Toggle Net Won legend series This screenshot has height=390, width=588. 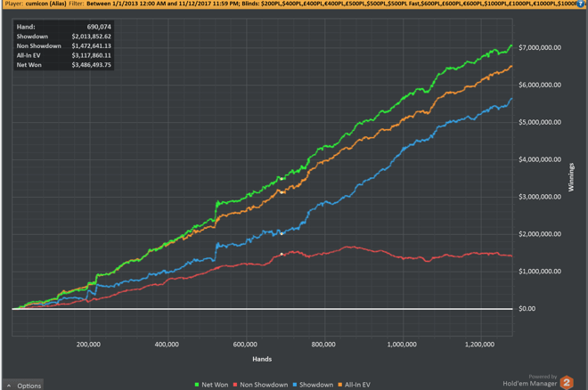click(209, 385)
